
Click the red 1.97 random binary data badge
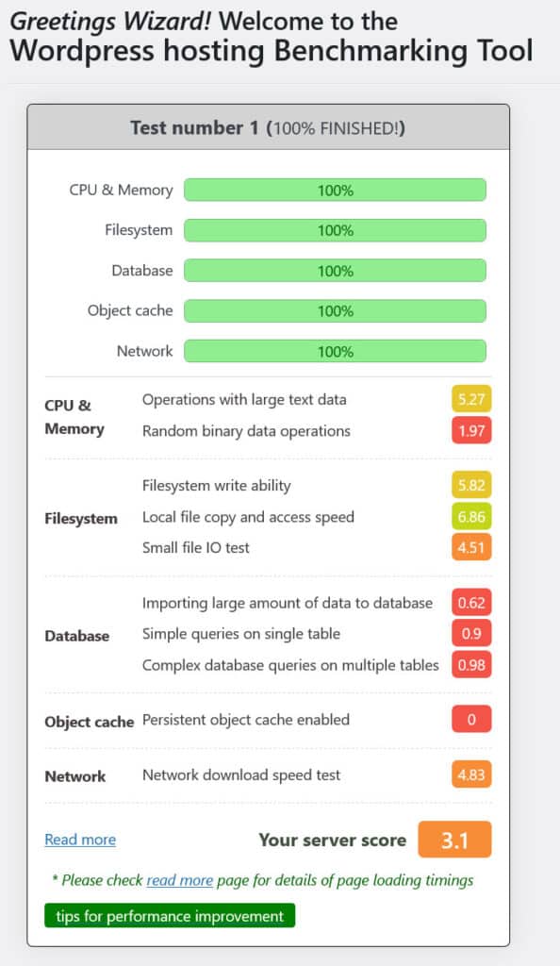pyautogui.click(x=469, y=430)
